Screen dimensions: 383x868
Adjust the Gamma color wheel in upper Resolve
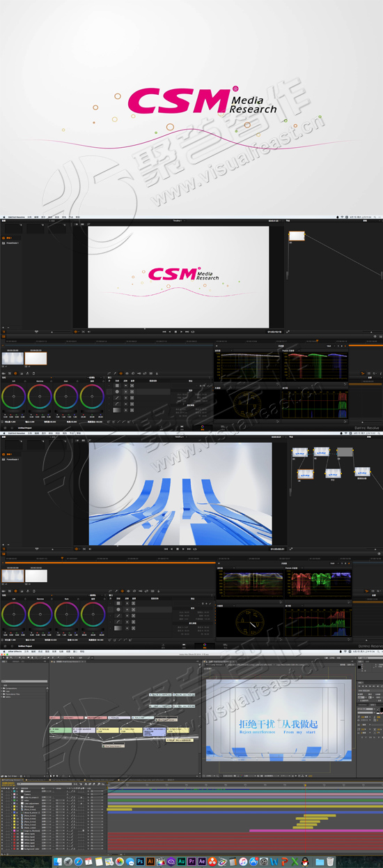(40, 397)
